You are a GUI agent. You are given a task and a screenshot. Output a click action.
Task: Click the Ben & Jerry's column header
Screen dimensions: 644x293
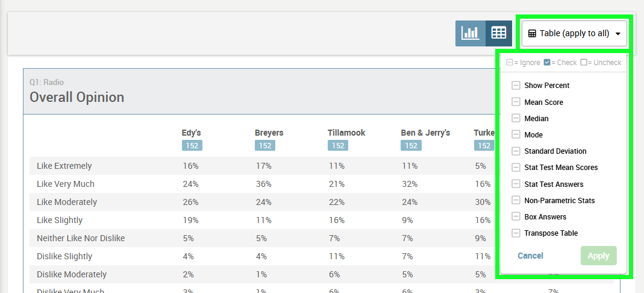(x=425, y=133)
